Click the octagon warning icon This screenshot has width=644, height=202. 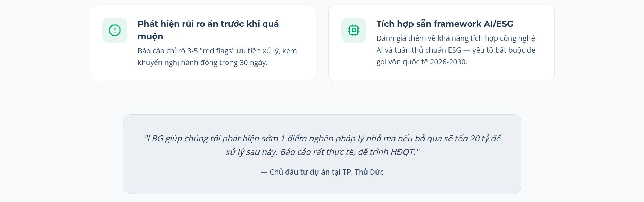[x=115, y=30]
